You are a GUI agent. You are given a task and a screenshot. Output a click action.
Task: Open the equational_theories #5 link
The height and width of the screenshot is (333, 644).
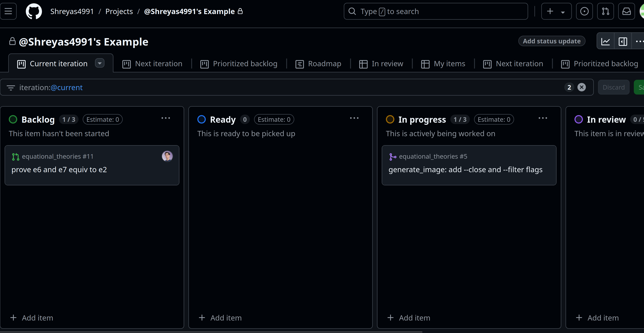click(x=433, y=156)
